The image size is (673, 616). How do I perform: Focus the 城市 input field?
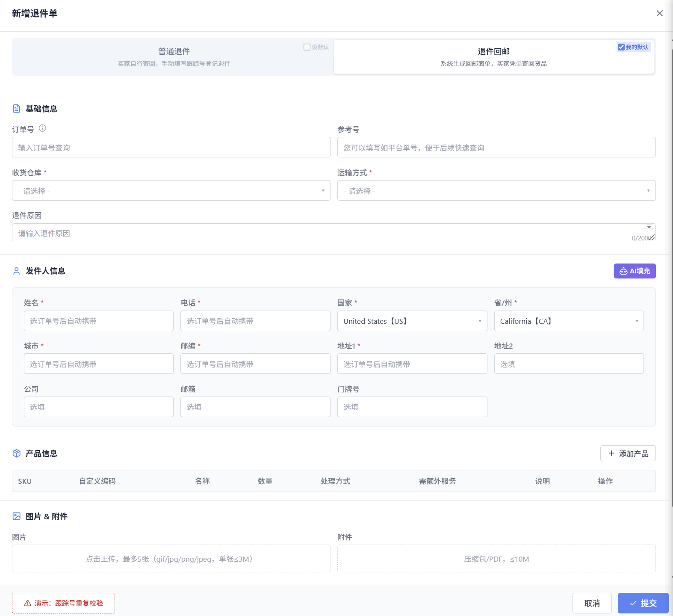click(99, 364)
